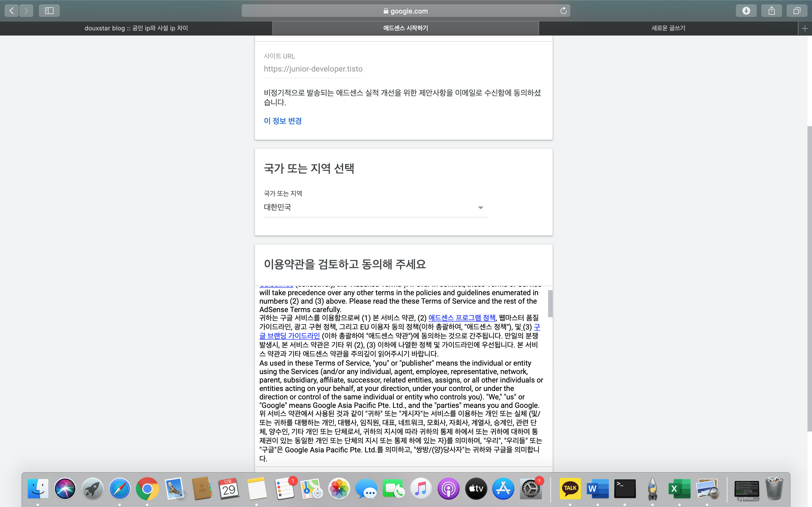Show all tabs overview icon
Screen dimensions: 812x507
point(796,11)
